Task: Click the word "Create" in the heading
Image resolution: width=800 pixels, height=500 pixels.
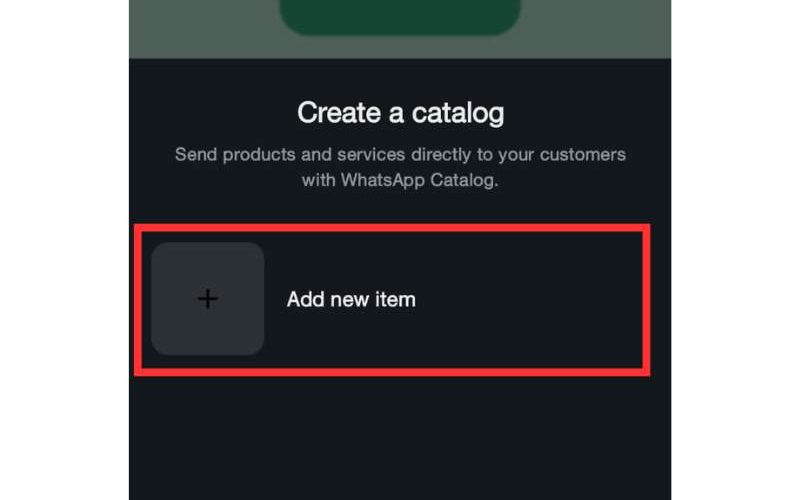Action: [339, 112]
